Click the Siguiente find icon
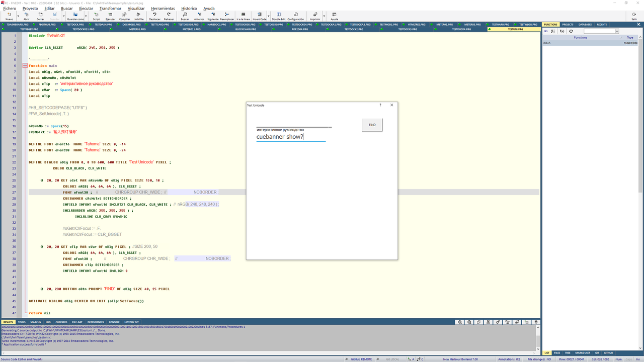Screen dimensions: 644x362 click(x=213, y=16)
